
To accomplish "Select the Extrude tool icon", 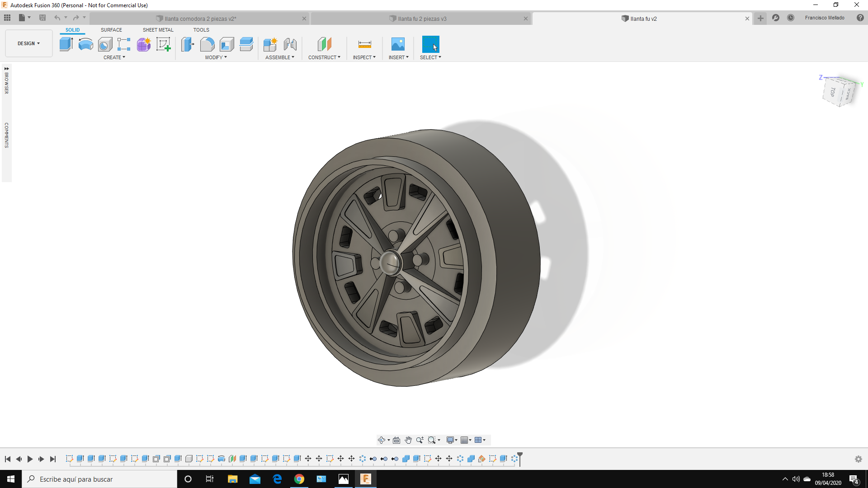I will [x=66, y=44].
